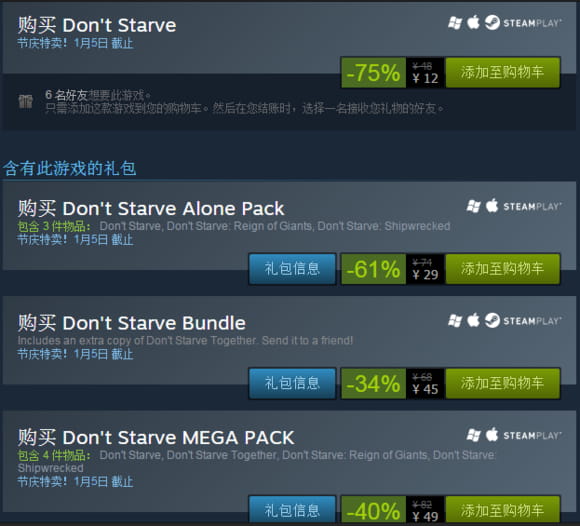Click the Windows icon in the Don't Starve Bundle row
Viewport: 580px width, 526px height.
click(x=455, y=321)
